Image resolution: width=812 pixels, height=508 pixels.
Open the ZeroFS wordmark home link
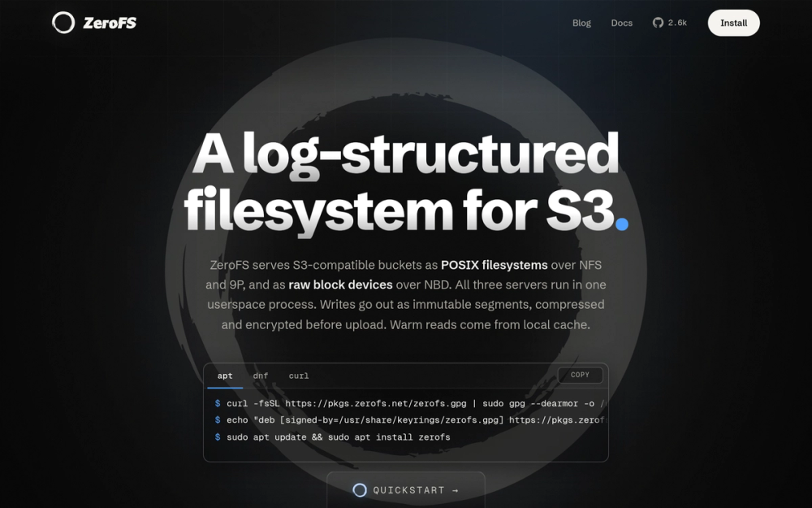click(x=110, y=24)
